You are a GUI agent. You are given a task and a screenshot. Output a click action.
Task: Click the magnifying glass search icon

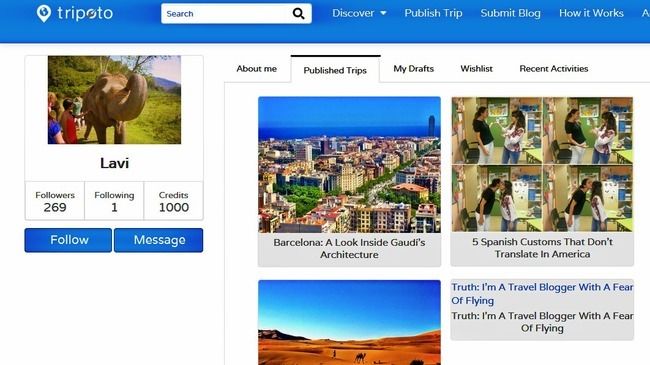pos(298,14)
